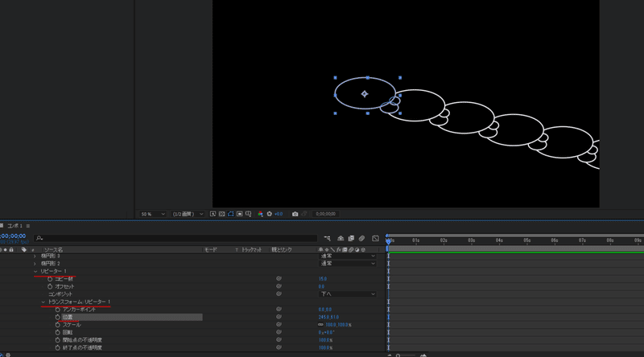Click the timeline layer search field
644x357 pixels.
click(175, 238)
